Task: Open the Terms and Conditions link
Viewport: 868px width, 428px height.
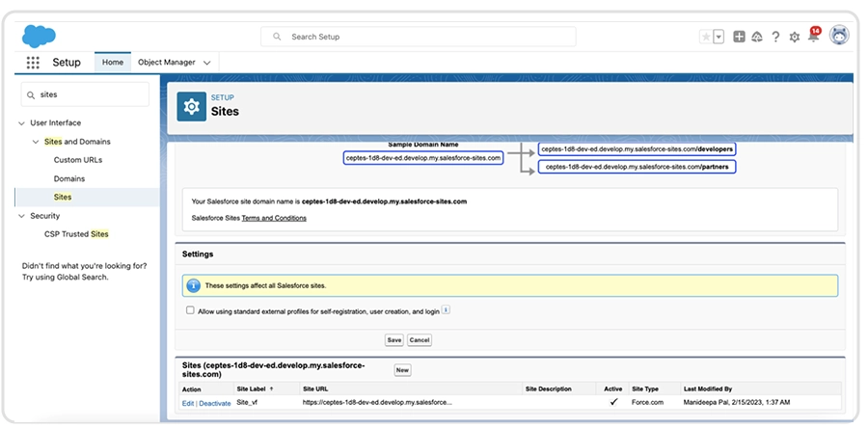Action: pyautogui.click(x=273, y=218)
